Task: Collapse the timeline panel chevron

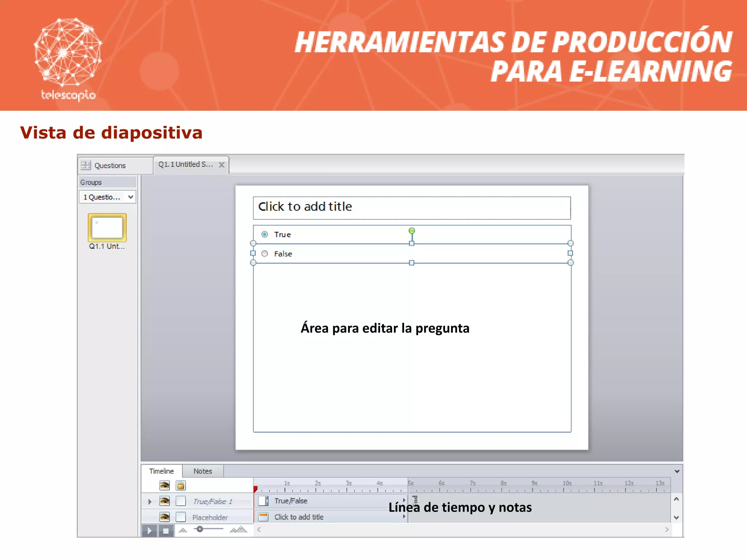Action: (x=677, y=471)
